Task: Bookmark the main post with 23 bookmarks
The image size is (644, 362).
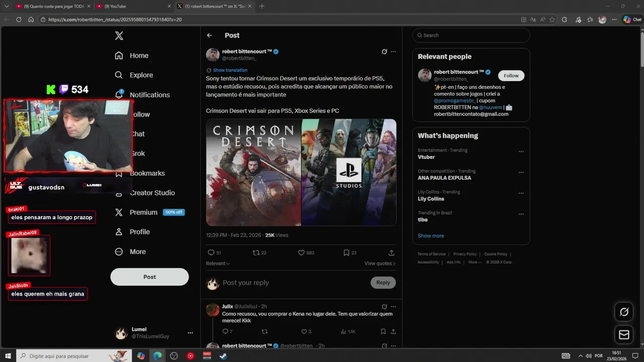Action: coord(350,253)
